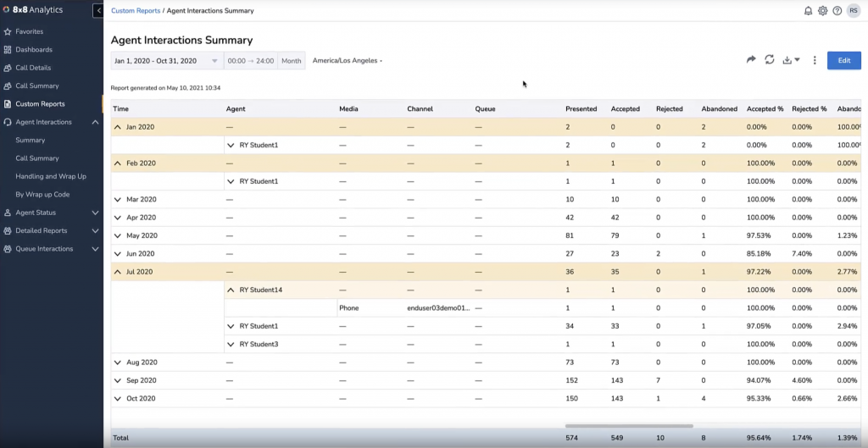Select Handling and Wrap Up submenu item
Screen dimensions: 868x448
point(51,176)
